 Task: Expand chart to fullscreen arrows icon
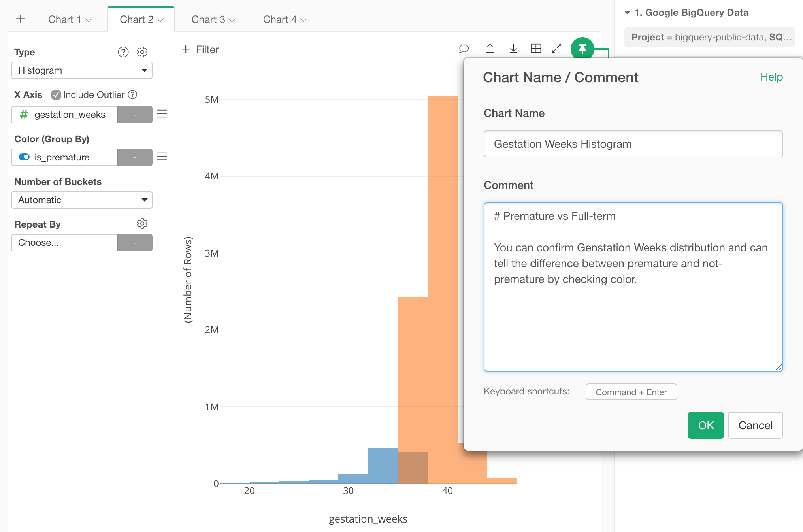[557, 49]
